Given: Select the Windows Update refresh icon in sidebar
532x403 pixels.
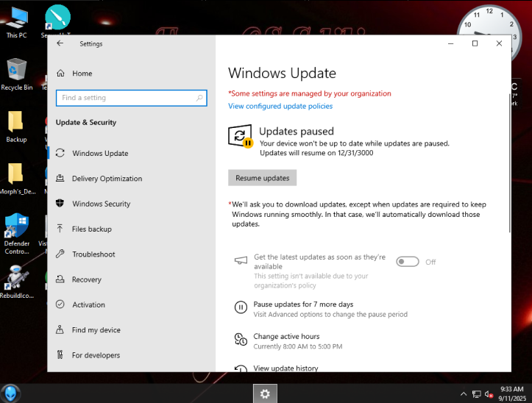Looking at the screenshot, I should point(60,153).
